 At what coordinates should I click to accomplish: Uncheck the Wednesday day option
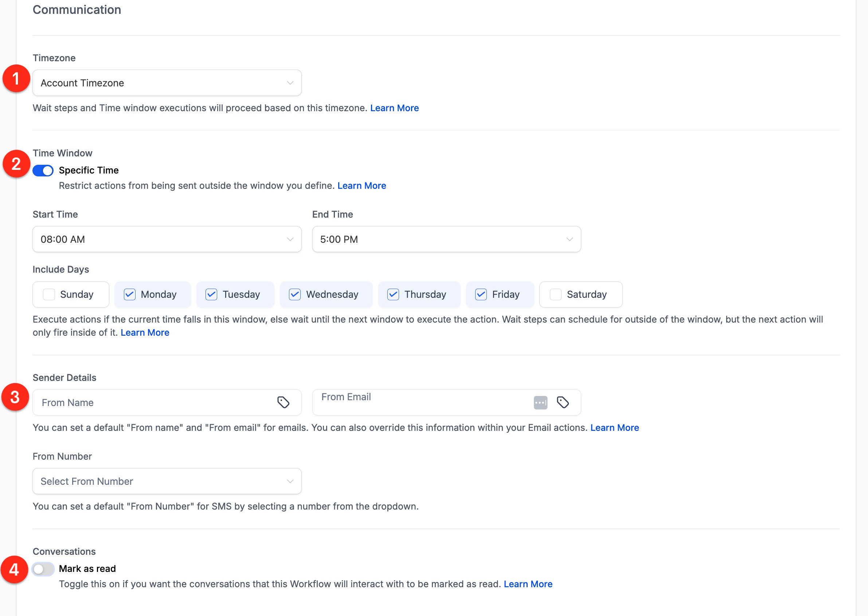[x=295, y=295]
